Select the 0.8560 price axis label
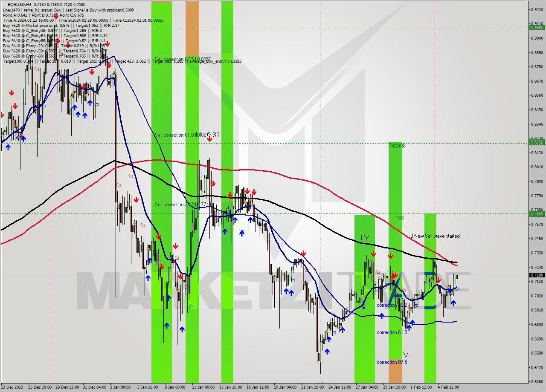Image resolution: width=546 pixels, height=392 pixels. click(536, 95)
